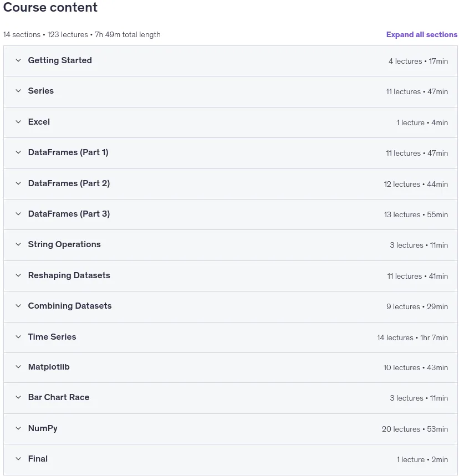Click the '14 lectures • 1hr 7min' row summary
Image resolution: width=459 pixels, height=476 pixels.
[412, 337]
